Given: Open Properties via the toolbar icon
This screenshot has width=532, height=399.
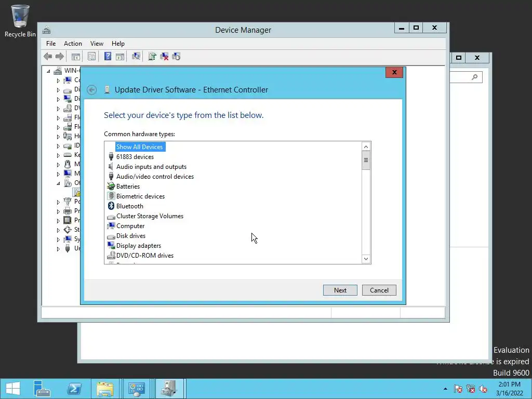Looking at the screenshot, I should click(x=91, y=56).
